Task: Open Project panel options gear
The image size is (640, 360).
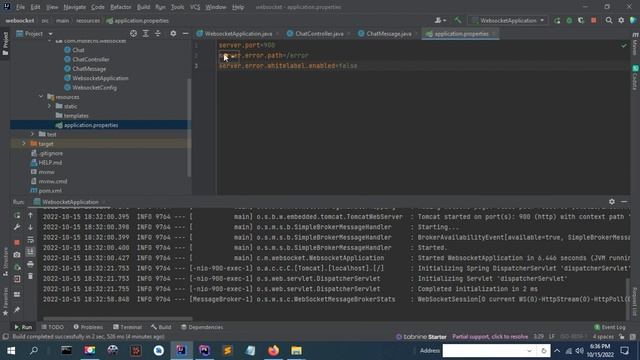Action: point(173,34)
